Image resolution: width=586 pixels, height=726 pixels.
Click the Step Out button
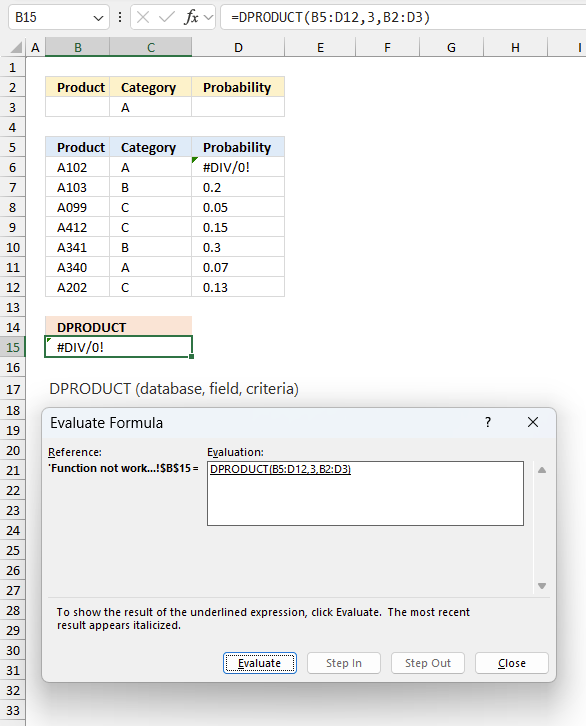[x=428, y=663]
